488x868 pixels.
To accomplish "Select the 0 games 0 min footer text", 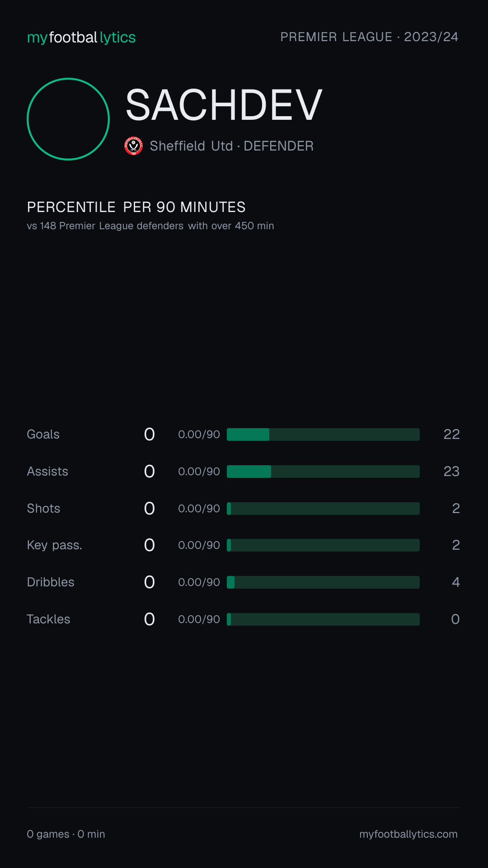I will point(66,834).
